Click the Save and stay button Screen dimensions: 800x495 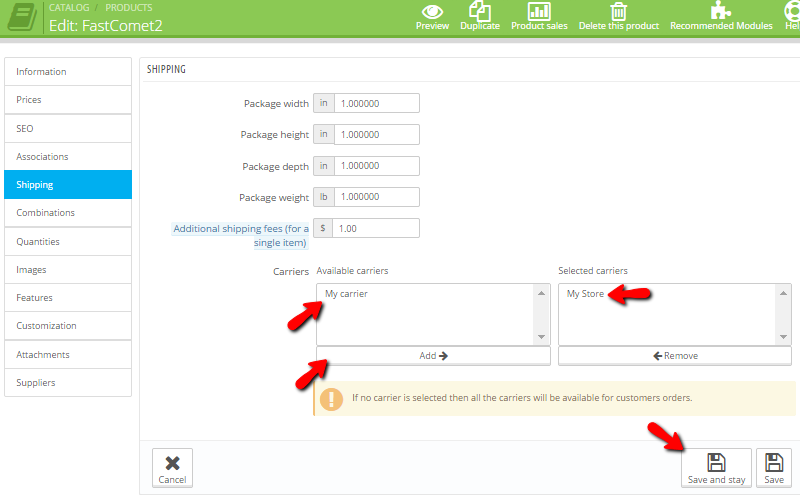[716, 468]
